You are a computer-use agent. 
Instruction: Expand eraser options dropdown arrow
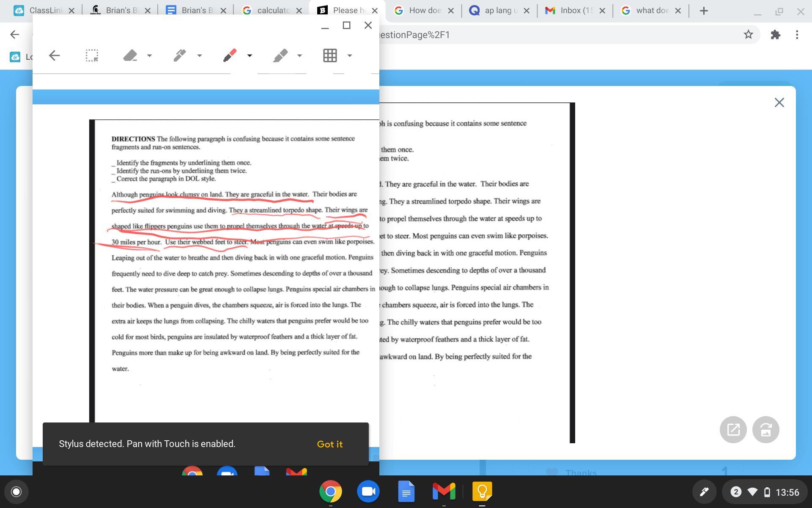(149, 55)
